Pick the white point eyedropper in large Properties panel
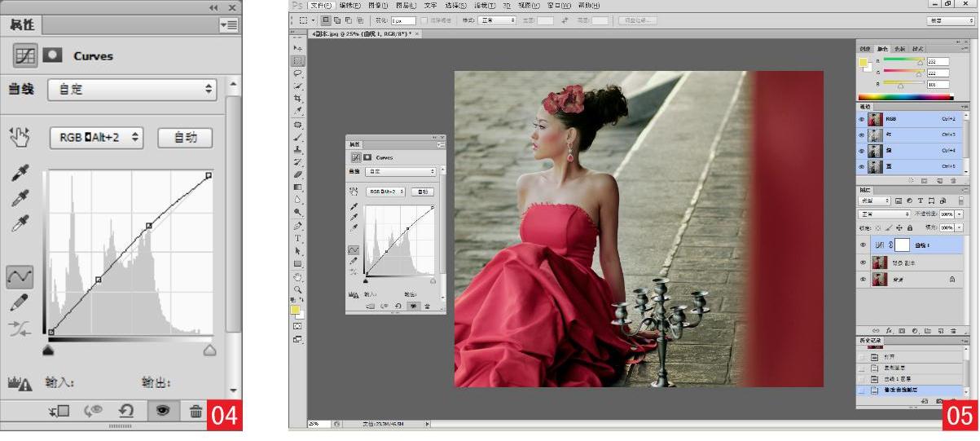 (x=20, y=224)
